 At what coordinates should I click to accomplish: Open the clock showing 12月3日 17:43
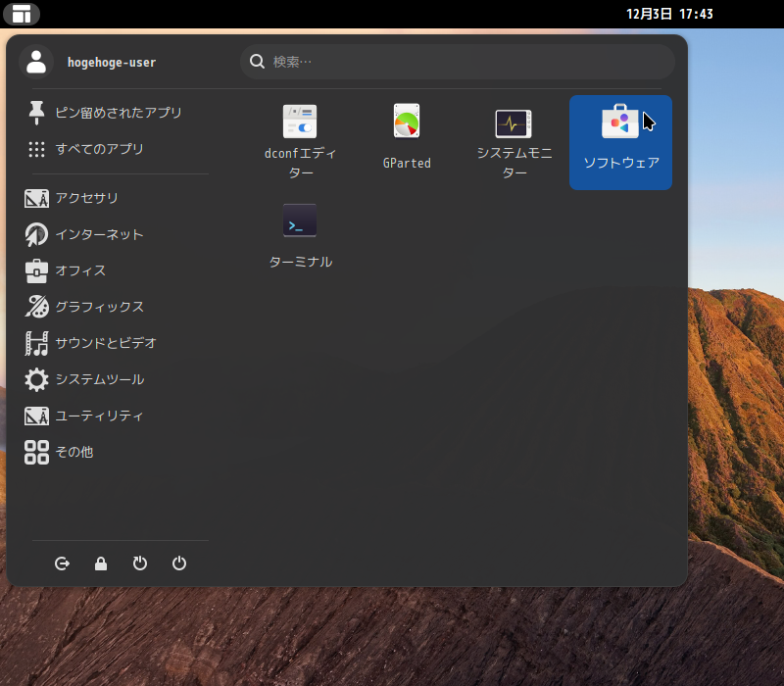(669, 14)
